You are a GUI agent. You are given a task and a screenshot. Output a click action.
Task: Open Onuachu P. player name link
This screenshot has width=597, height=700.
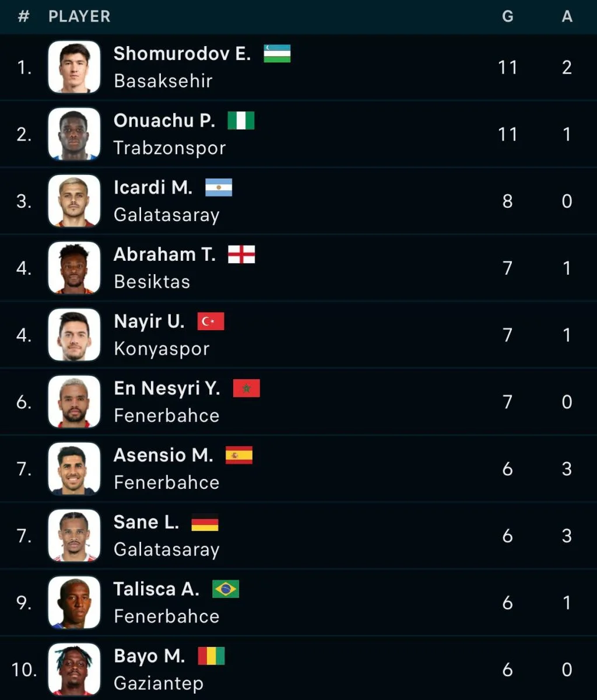point(164,121)
